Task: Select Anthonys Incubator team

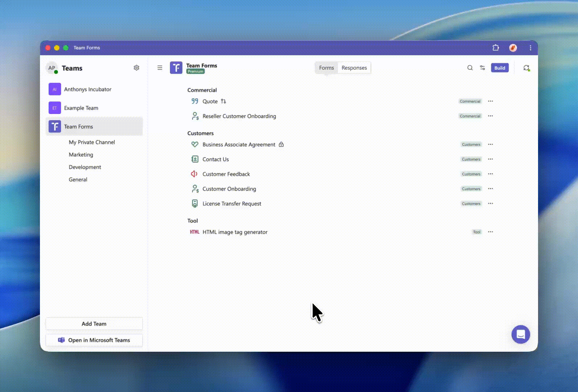Action: (x=94, y=89)
